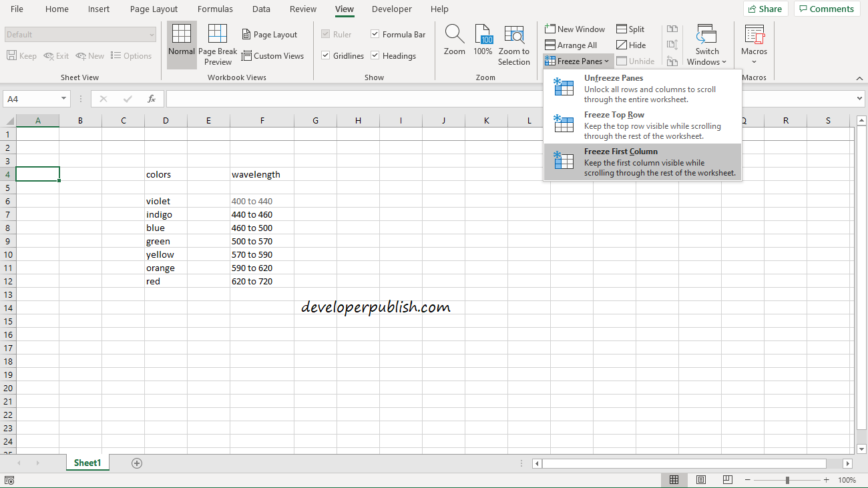
Task: Click the Share button
Action: coord(765,9)
